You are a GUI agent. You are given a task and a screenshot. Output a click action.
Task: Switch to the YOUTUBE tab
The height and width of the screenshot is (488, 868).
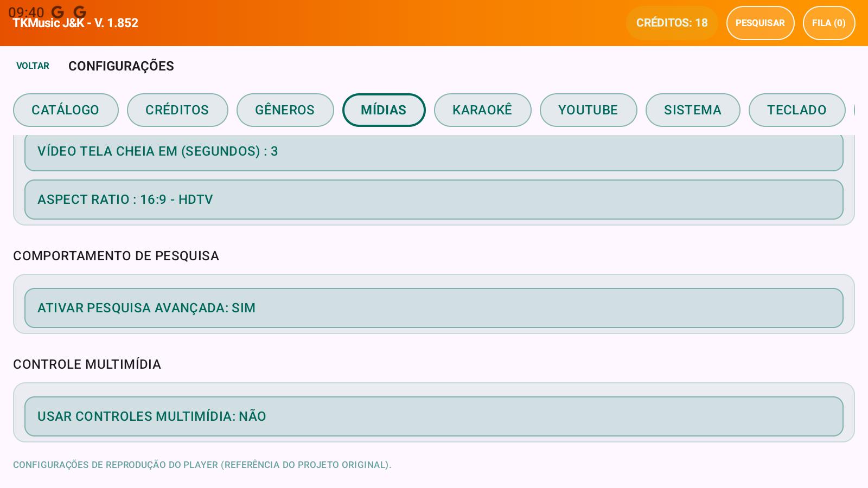(588, 110)
